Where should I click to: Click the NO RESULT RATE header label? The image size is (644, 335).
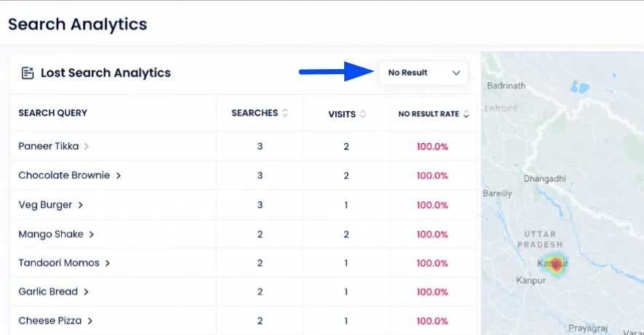[x=429, y=114]
